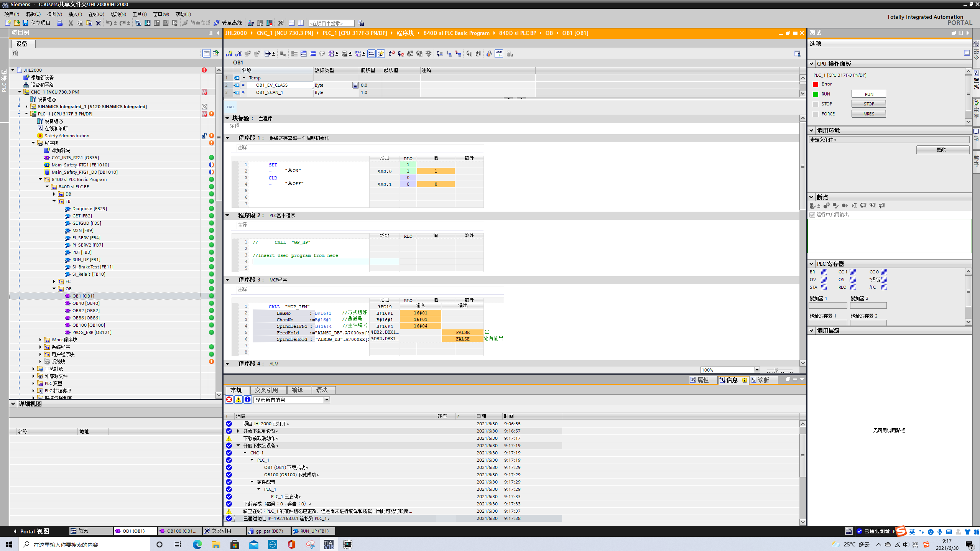The image size is (980, 551).
Task: Click the Print icon in toolbar
Action: click(x=60, y=23)
